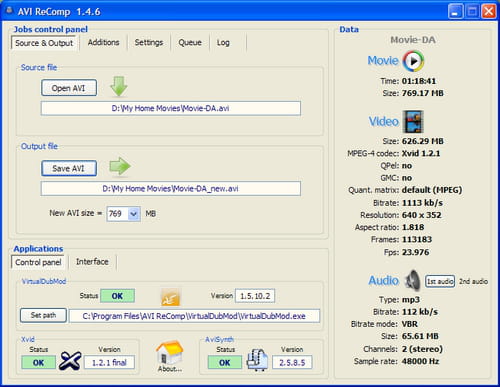The image size is (500, 387).
Task: Click the channels value 2 (stereo)
Action: pyautogui.click(x=422, y=349)
